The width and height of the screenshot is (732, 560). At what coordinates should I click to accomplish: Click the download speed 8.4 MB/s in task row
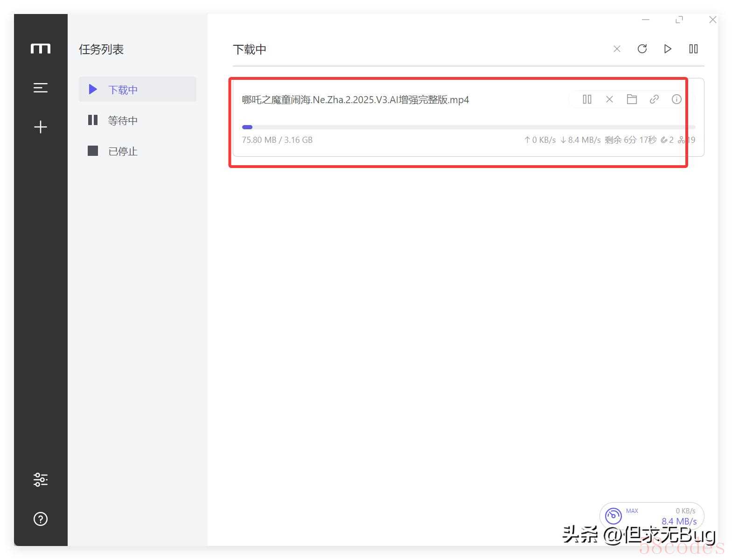click(580, 140)
